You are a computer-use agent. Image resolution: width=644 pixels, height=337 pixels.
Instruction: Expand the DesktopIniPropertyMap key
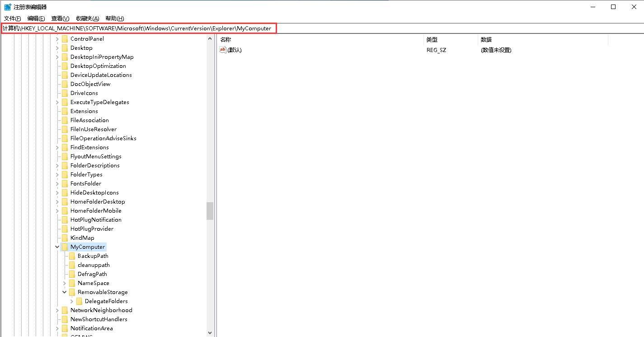pos(57,57)
